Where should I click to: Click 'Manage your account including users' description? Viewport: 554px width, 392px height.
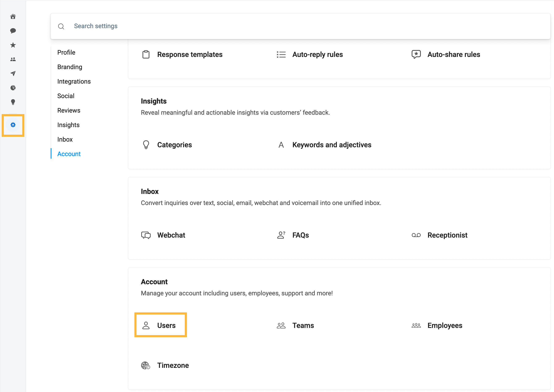[237, 293]
